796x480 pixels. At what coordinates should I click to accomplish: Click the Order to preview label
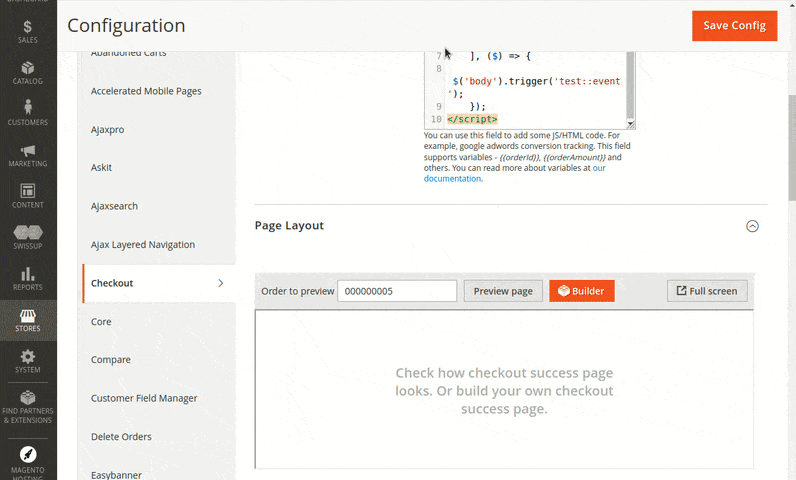(297, 291)
